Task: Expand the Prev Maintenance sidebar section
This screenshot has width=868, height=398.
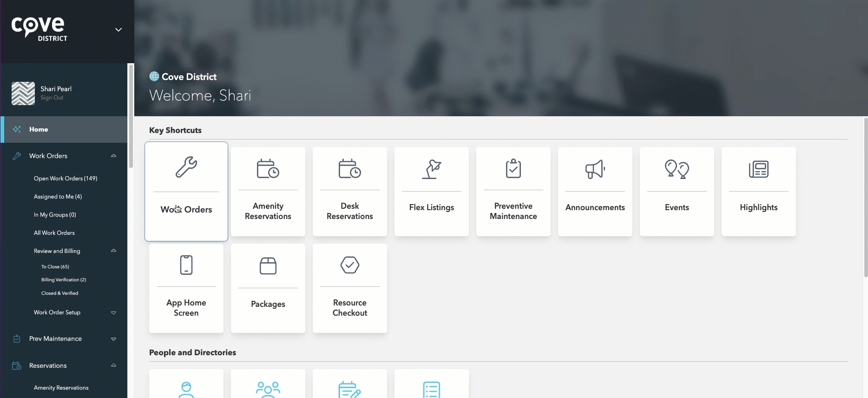Action: tap(113, 339)
